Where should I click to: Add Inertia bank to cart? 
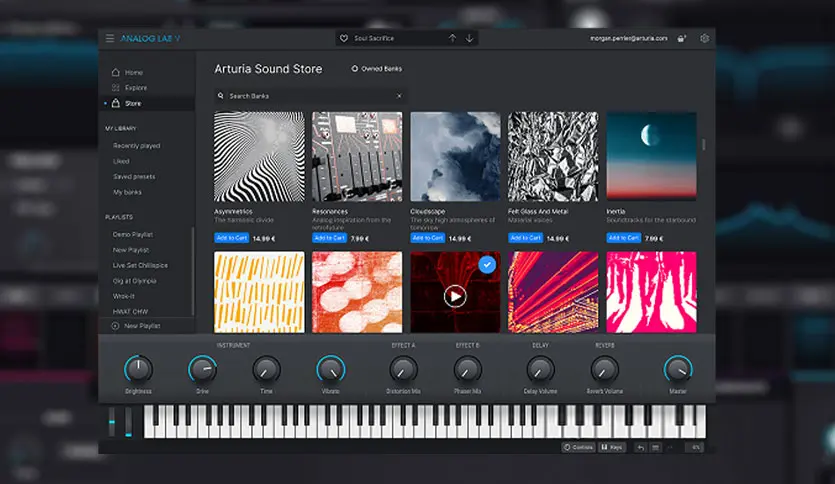pos(623,238)
